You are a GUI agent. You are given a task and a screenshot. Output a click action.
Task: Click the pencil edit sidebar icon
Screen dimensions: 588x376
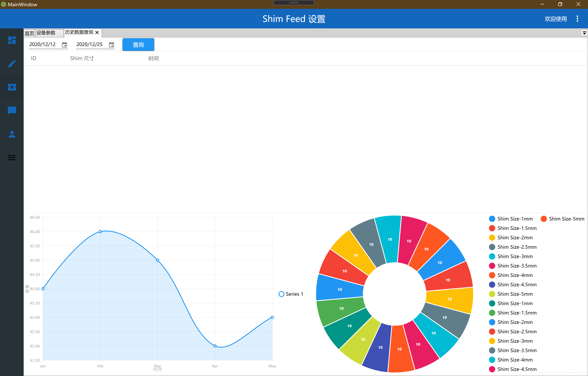tap(12, 64)
